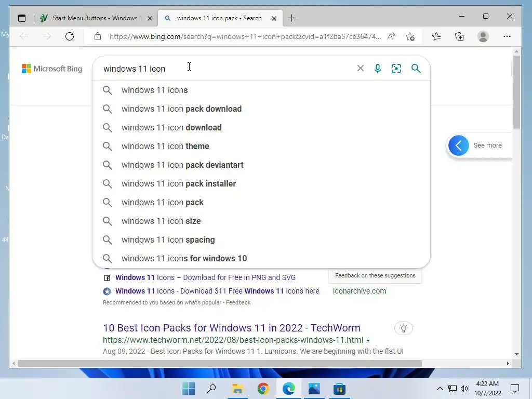Open a new browser tab
Screen dimensions: 532x399
coord(291,18)
